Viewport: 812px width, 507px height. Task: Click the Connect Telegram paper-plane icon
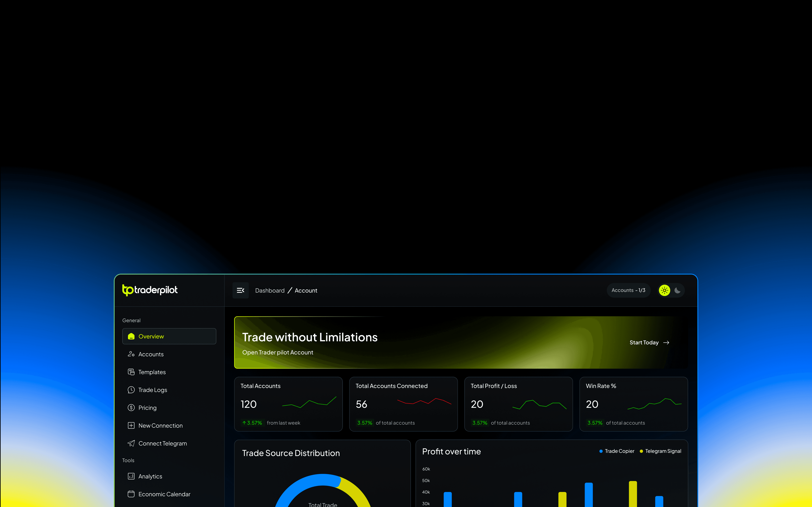[x=131, y=443]
